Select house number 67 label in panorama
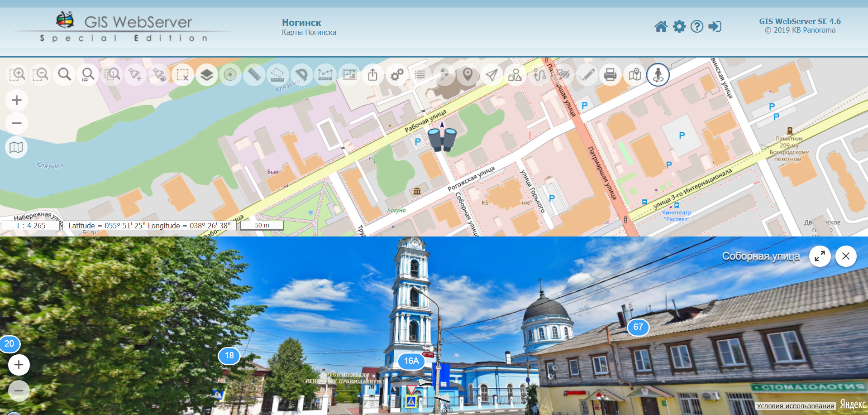Image resolution: width=868 pixels, height=415 pixels. 638,327
